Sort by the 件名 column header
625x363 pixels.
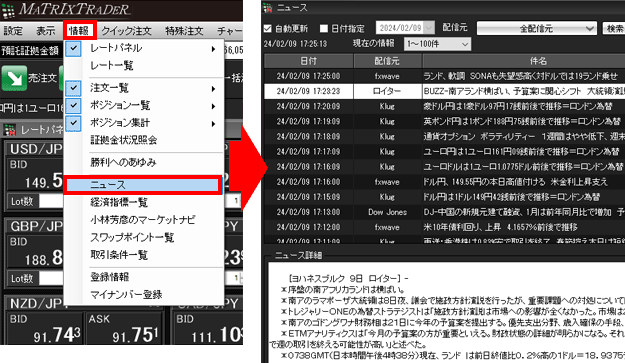point(524,61)
